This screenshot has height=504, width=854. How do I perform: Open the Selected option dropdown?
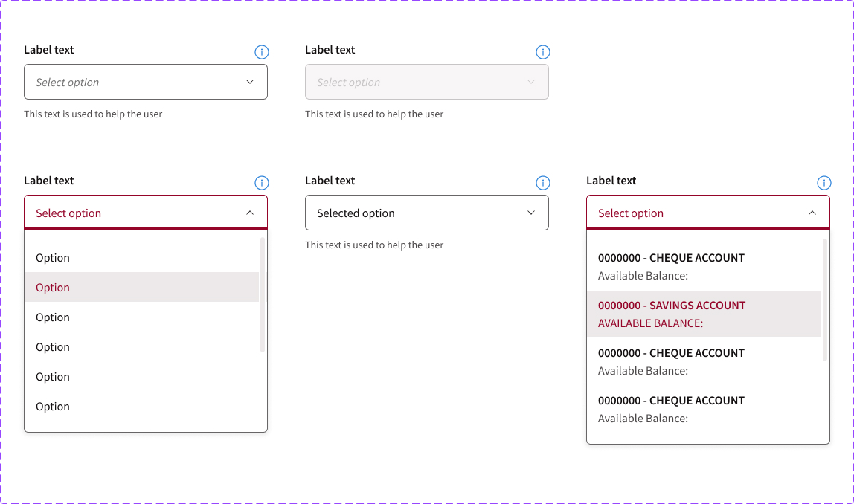click(x=426, y=213)
